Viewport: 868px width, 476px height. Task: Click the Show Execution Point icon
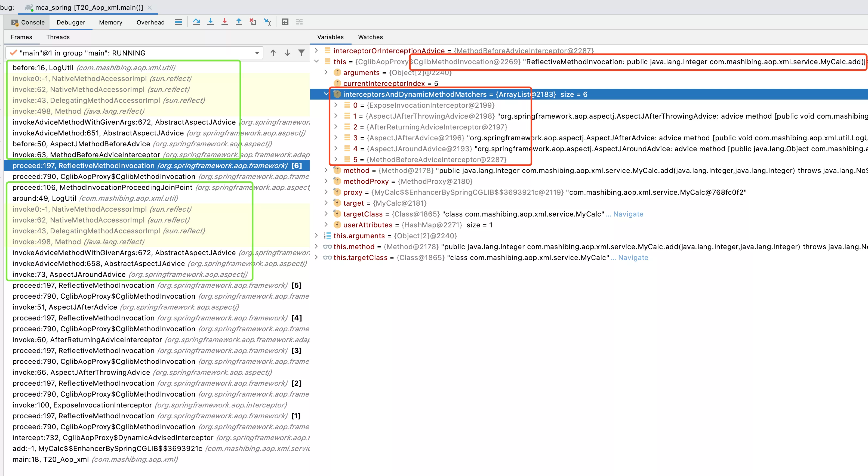coord(178,22)
